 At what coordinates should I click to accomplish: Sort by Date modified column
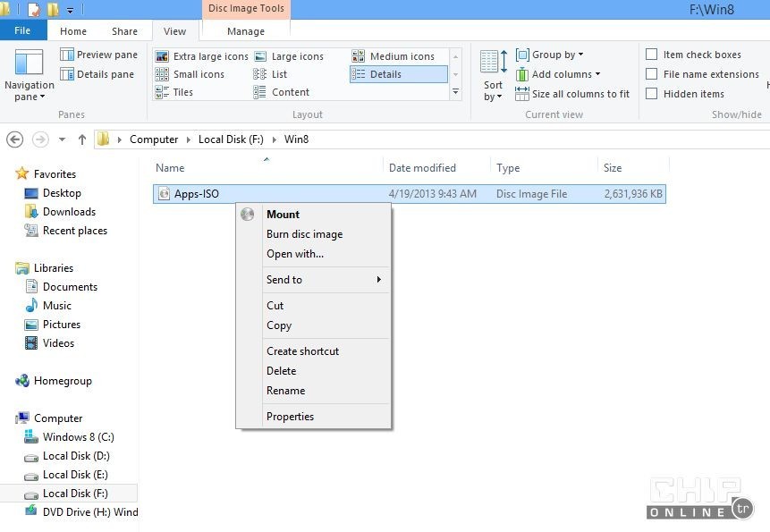tap(437, 168)
